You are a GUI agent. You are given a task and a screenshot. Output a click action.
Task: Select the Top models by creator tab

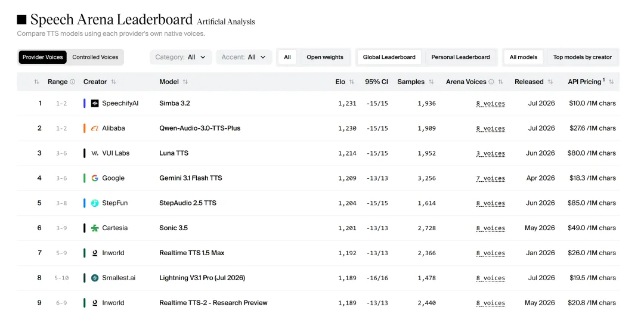click(583, 57)
